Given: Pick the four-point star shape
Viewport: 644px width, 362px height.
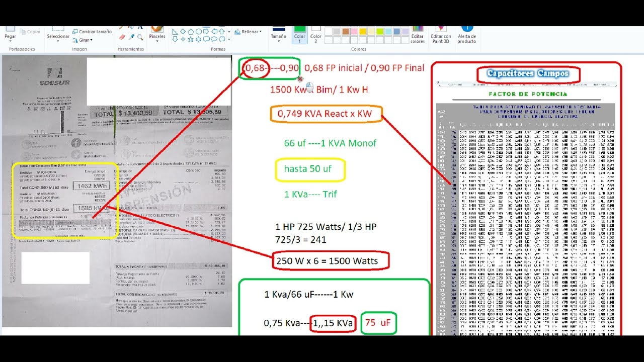Looking at the screenshot, I should (x=183, y=39).
